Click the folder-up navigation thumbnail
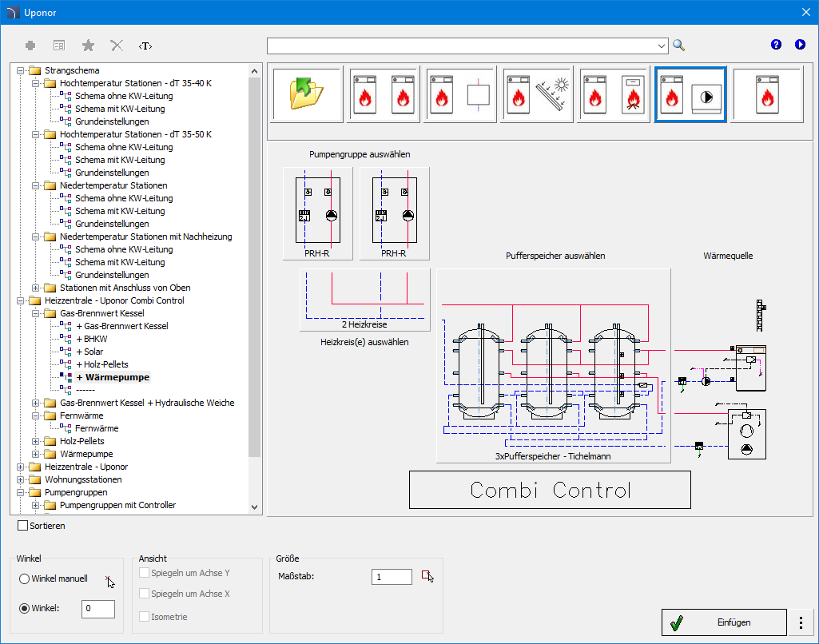Image resolution: width=819 pixels, height=644 pixels. pyautogui.click(x=307, y=94)
